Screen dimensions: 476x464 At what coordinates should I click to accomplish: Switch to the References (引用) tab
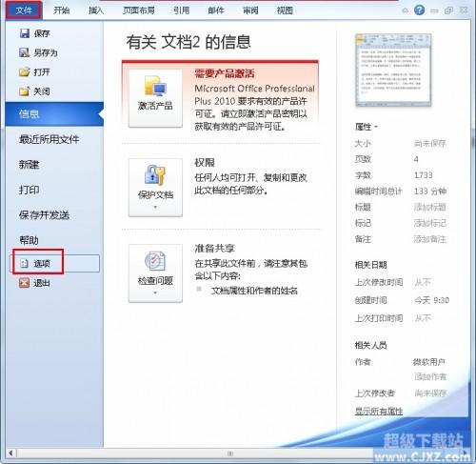pyautogui.click(x=182, y=10)
